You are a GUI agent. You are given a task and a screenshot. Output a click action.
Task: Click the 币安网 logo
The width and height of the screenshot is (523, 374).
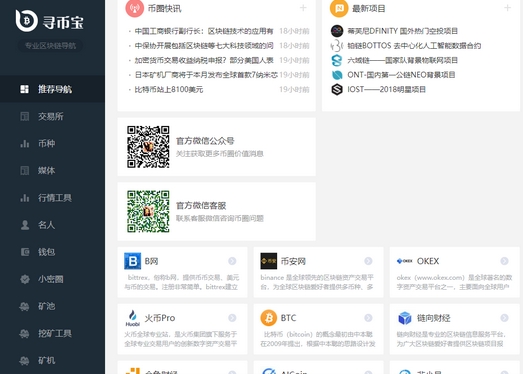(x=269, y=261)
